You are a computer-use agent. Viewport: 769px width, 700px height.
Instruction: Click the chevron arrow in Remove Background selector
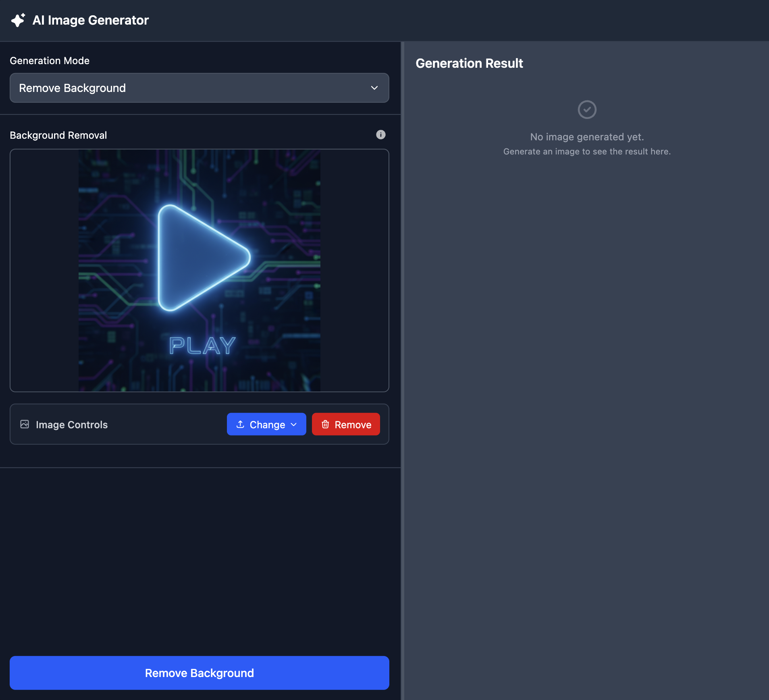(x=374, y=88)
